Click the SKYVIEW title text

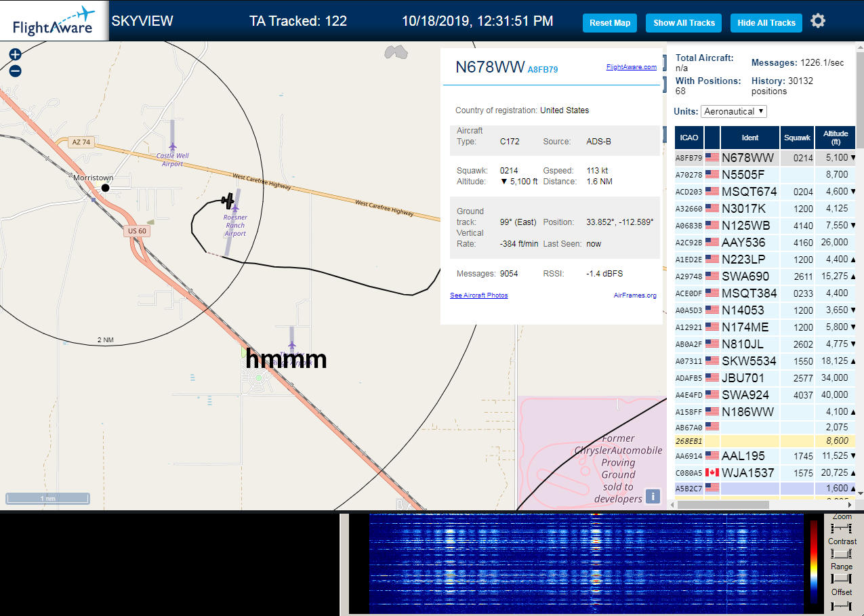coord(142,21)
